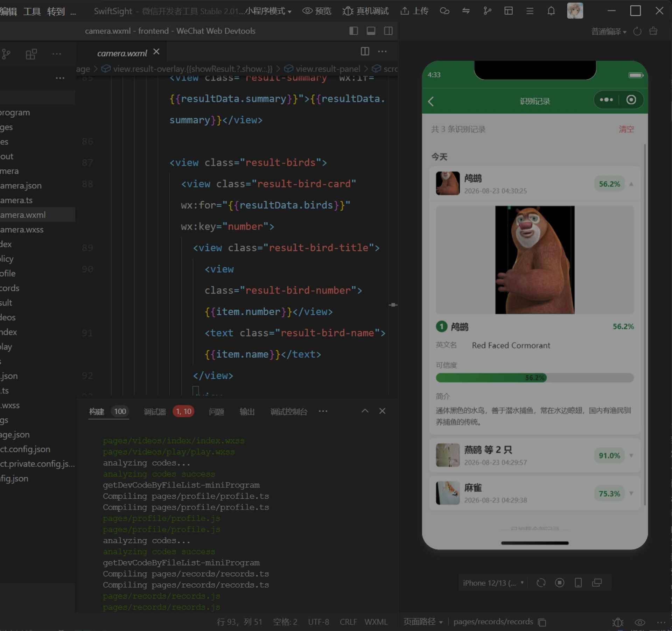This screenshot has height=631, width=672.
Task: Open the 预览 preview button
Action: (317, 11)
